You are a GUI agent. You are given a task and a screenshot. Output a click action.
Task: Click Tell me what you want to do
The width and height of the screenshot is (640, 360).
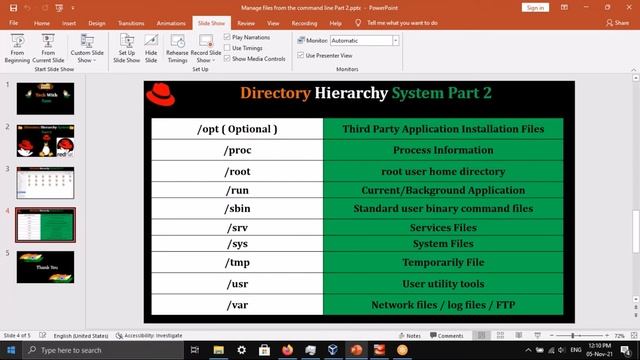click(402, 23)
